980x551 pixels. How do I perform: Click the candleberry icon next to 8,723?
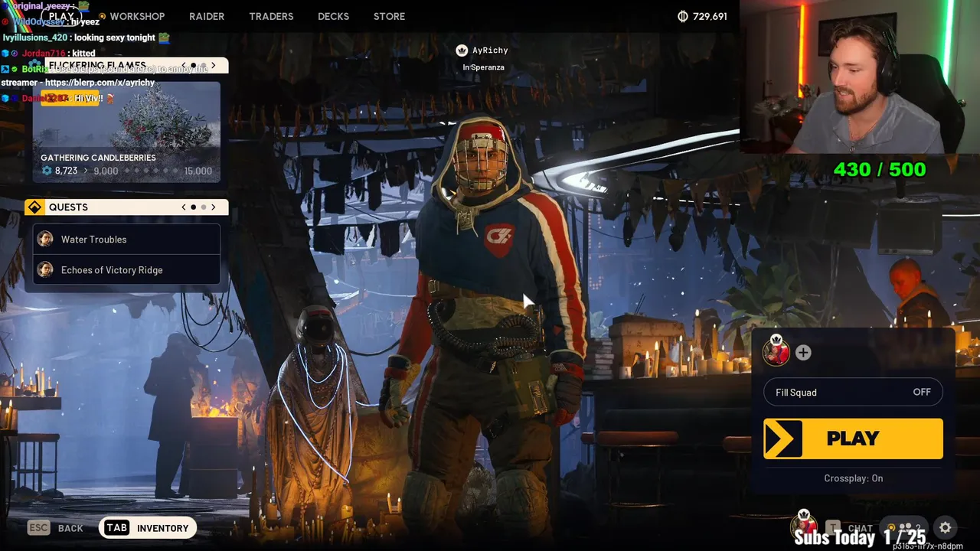(x=47, y=171)
